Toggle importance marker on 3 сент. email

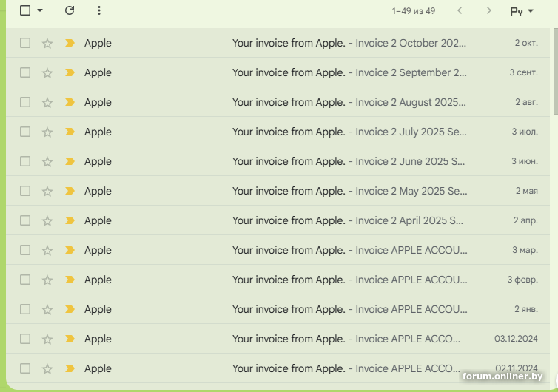[x=70, y=72]
